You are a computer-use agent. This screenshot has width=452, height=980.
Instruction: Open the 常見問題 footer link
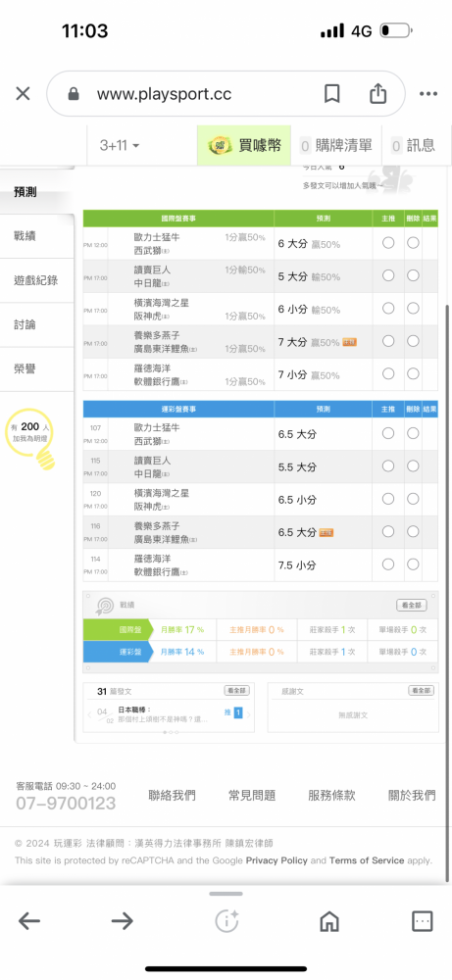[252, 795]
